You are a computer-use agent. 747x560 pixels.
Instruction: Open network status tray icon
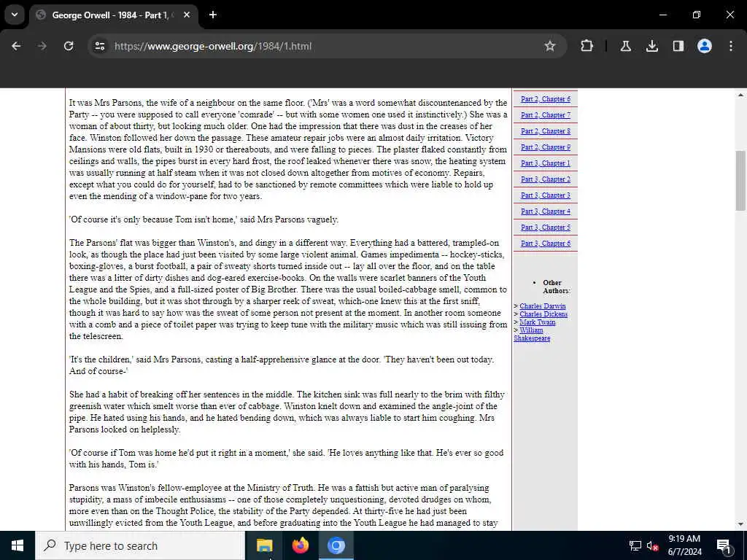[x=635, y=545]
